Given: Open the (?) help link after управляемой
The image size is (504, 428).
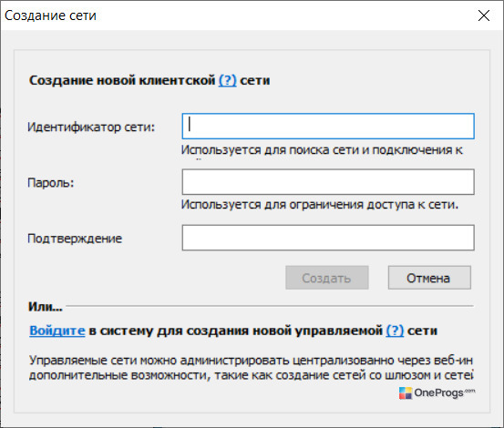Looking at the screenshot, I should (x=395, y=331).
